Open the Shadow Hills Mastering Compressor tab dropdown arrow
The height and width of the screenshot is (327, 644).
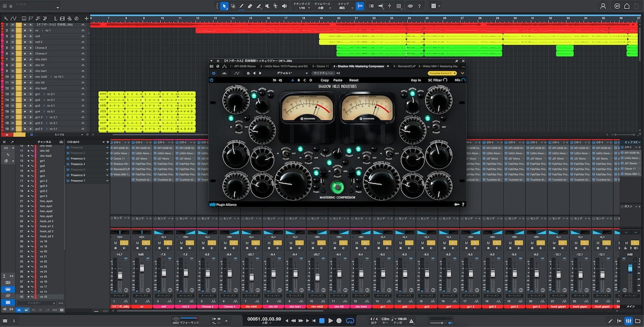pyautogui.click(x=387, y=66)
